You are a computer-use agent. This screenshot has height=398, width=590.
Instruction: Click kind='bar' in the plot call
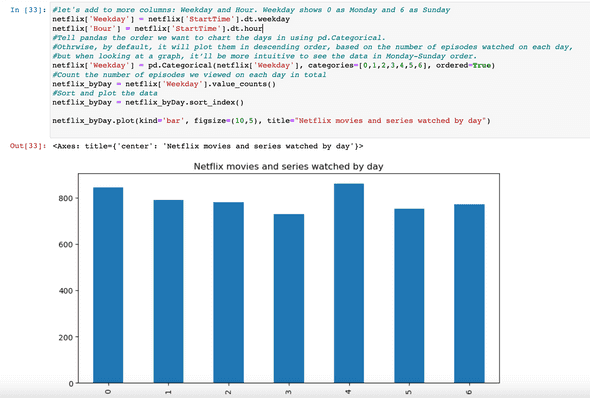pyautogui.click(x=161, y=121)
